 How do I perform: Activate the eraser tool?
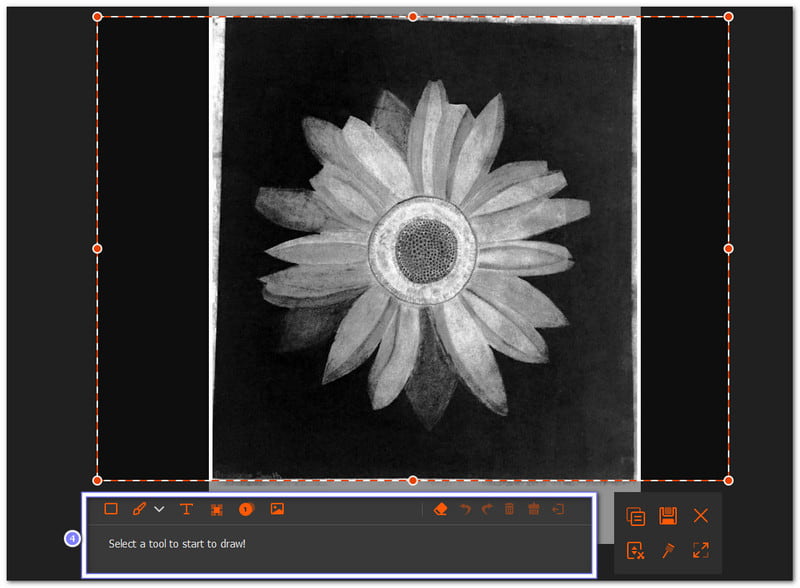(x=440, y=509)
